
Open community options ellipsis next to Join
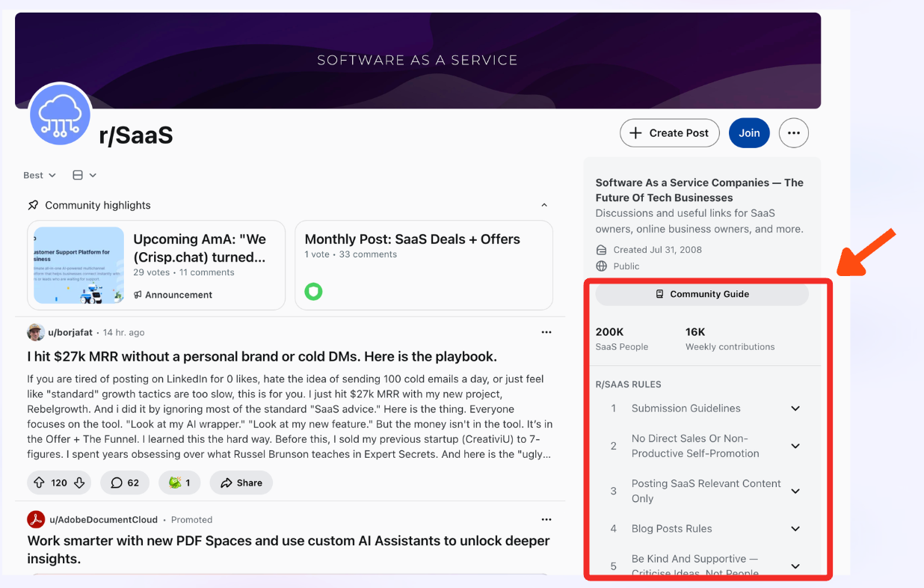coord(793,133)
